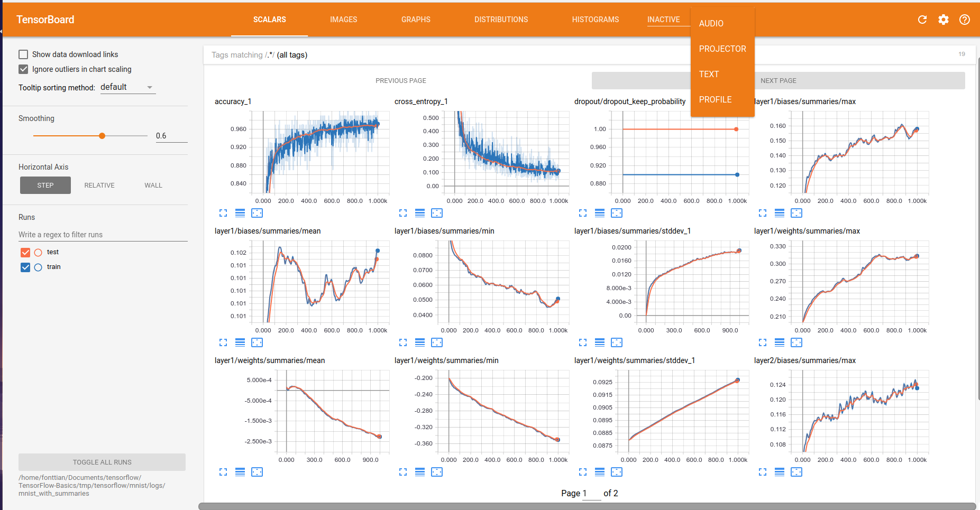Click the Smoothing slider handle
Screen dimensions: 980x510
tap(102, 136)
